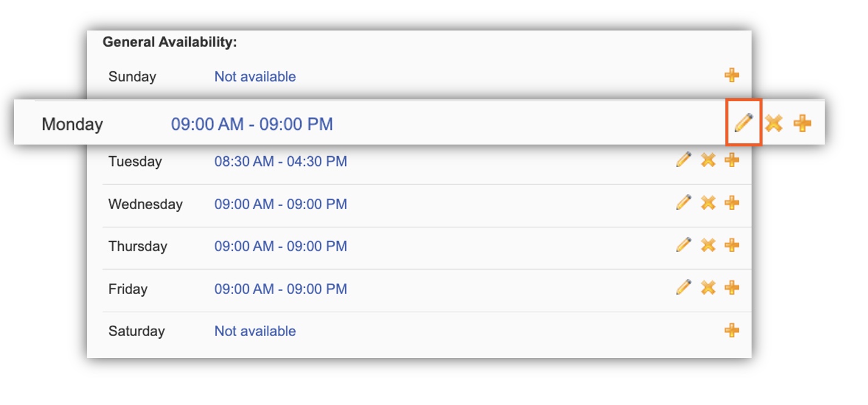This screenshot has width=868, height=405.
Task: Remove Thursday availability entry
Action: pyautogui.click(x=708, y=245)
